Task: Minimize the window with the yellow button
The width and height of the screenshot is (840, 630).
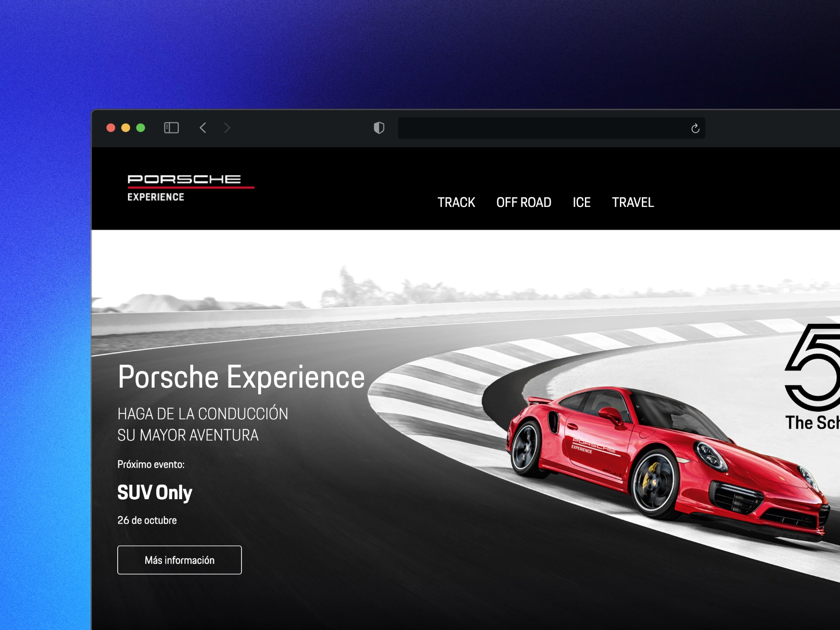Action: pos(126,128)
